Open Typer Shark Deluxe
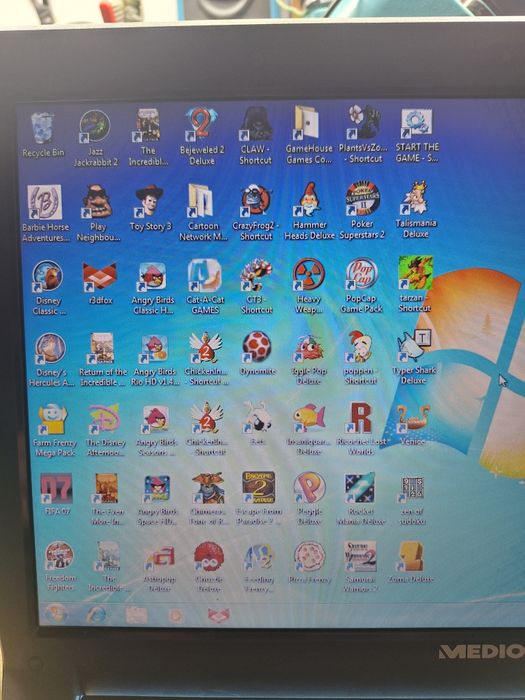 [413, 346]
